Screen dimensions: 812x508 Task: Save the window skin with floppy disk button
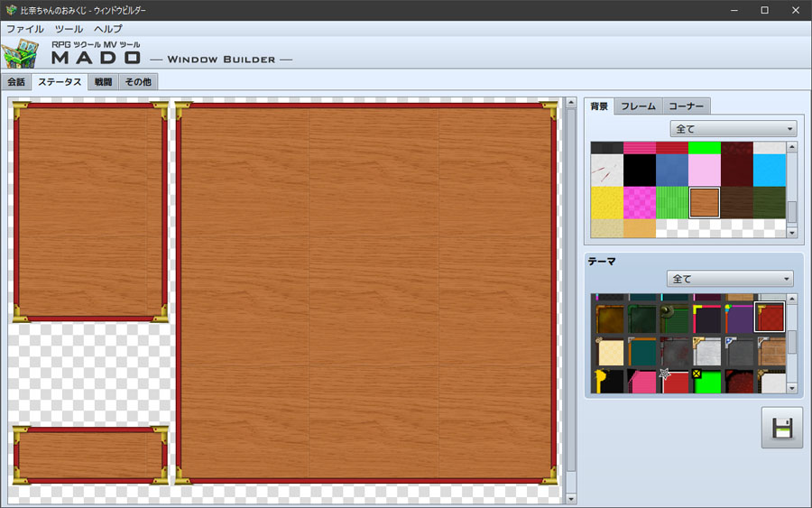pos(782,428)
